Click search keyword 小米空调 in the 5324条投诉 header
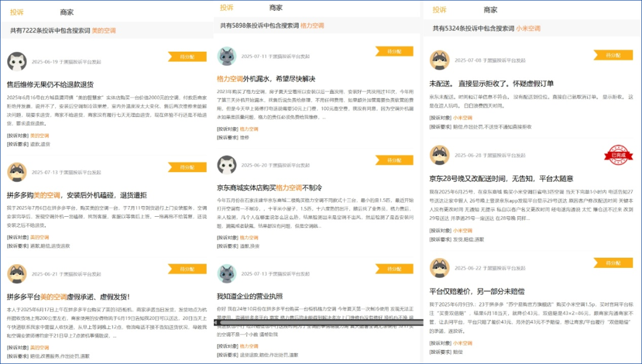Viewport: 642px width, 364px height. click(x=528, y=29)
